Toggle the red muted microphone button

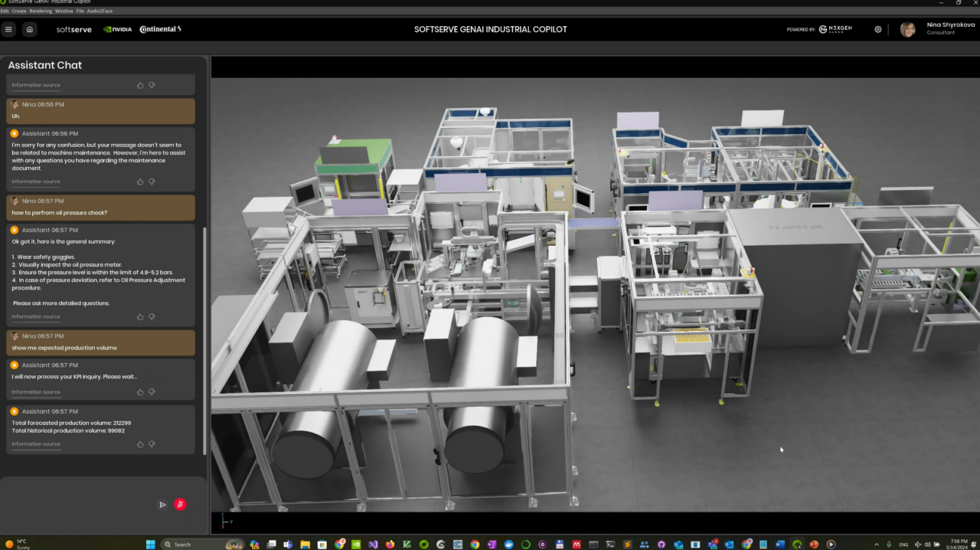pos(180,505)
